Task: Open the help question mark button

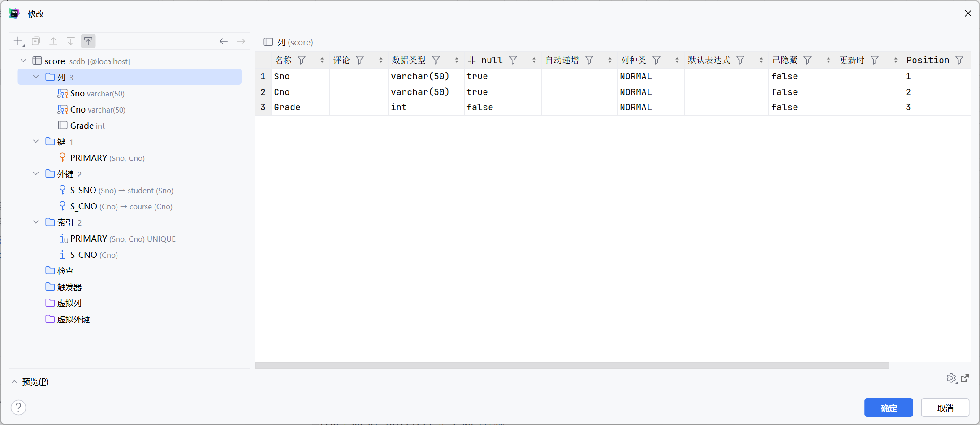Action: (18, 408)
